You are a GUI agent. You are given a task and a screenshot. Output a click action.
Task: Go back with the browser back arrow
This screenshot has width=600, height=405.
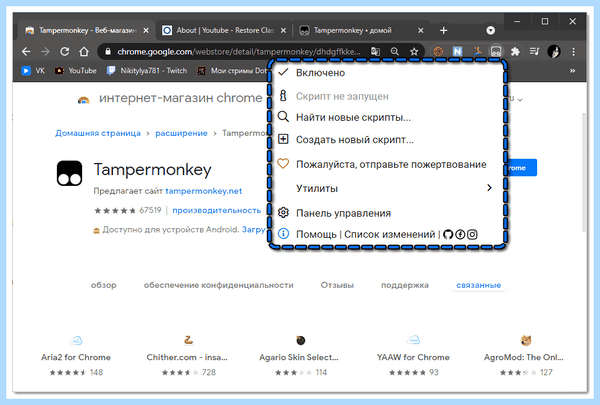[x=26, y=51]
